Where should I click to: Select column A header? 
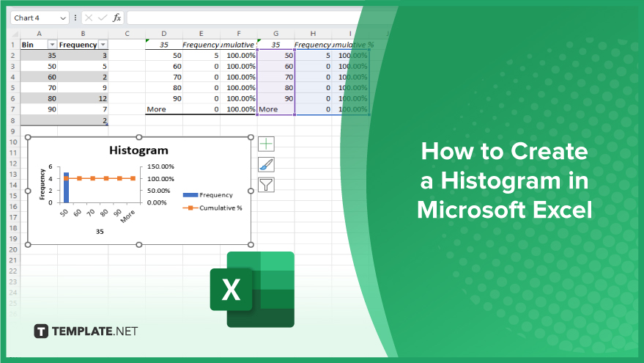click(x=39, y=34)
